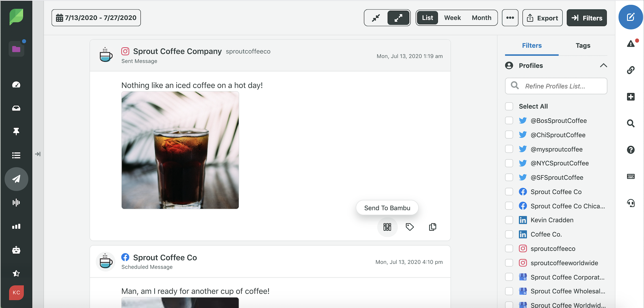Open the headset support icon
644x308 pixels.
pos(631,203)
